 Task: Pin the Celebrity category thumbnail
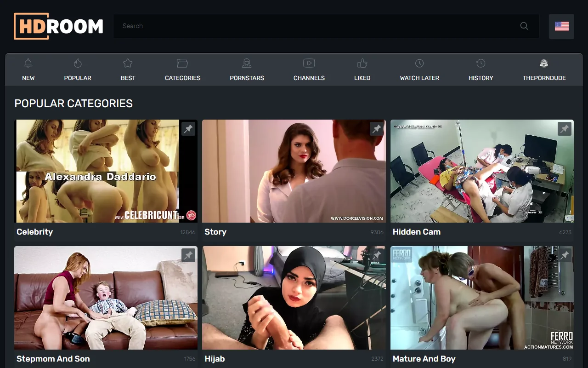click(x=188, y=129)
